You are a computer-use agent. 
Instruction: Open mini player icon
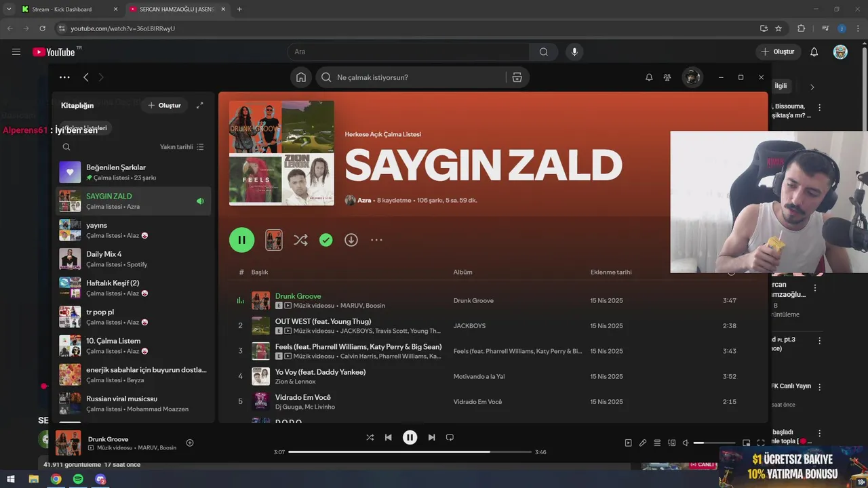746,443
